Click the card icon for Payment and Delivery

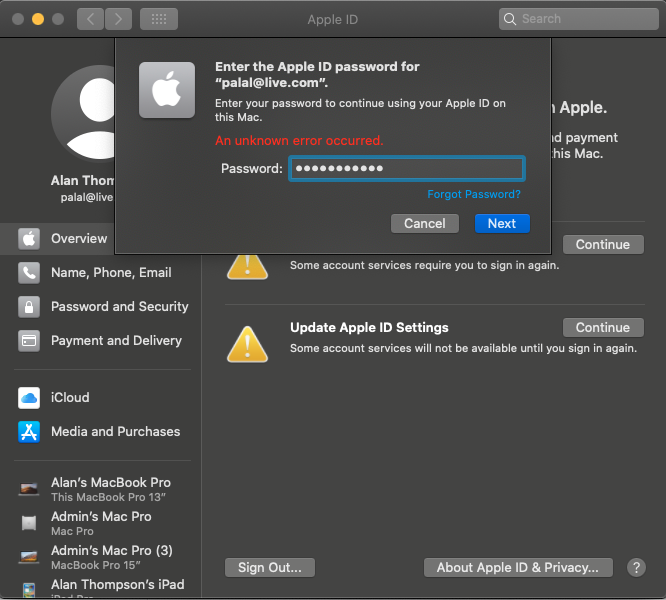click(29, 341)
